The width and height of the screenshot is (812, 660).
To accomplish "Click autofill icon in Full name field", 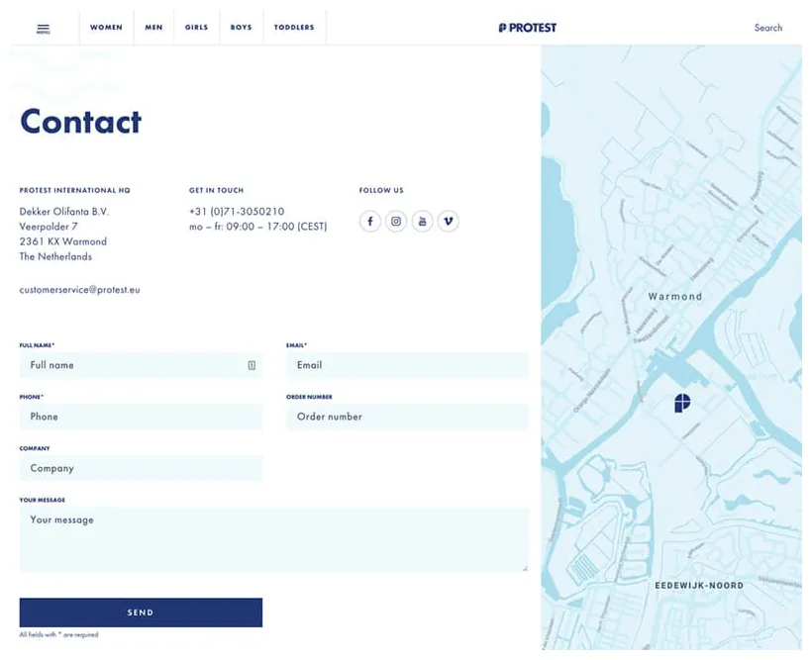I will (252, 365).
